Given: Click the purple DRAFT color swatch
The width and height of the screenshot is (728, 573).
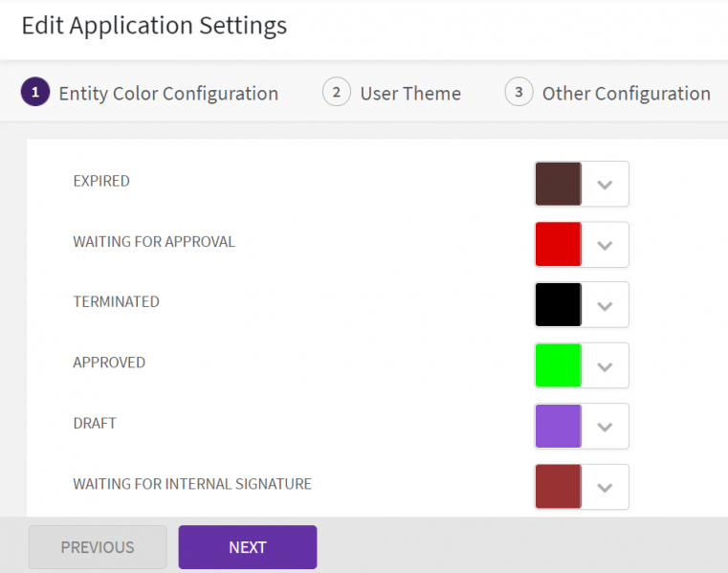Looking at the screenshot, I should (x=559, y=426).
